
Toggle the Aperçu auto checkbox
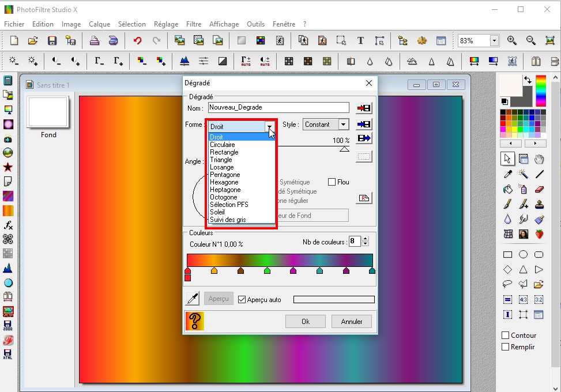242,299
